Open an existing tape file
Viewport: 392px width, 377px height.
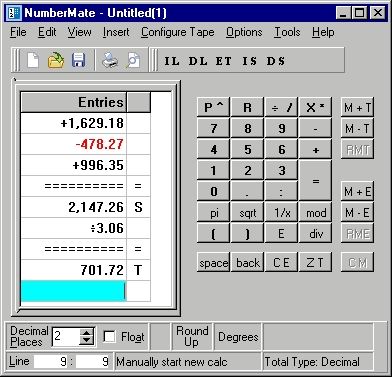[56, 61]
